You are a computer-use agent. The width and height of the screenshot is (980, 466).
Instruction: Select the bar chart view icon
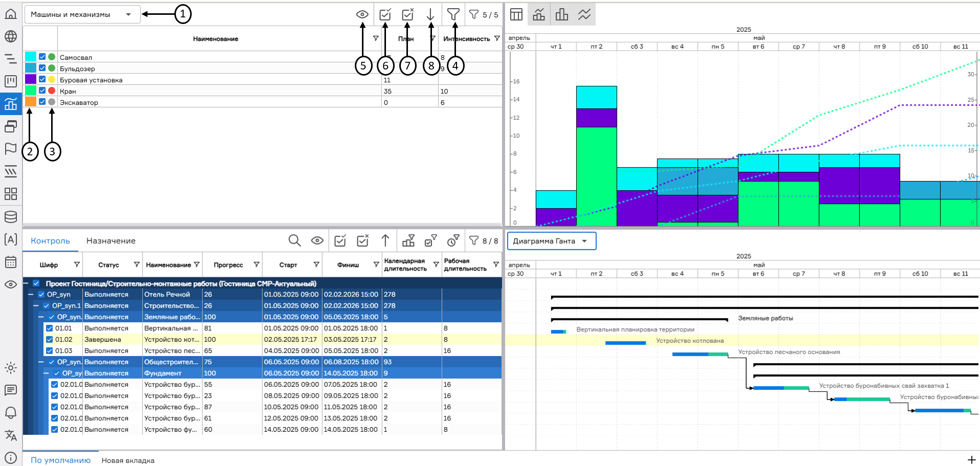(562, 14)
